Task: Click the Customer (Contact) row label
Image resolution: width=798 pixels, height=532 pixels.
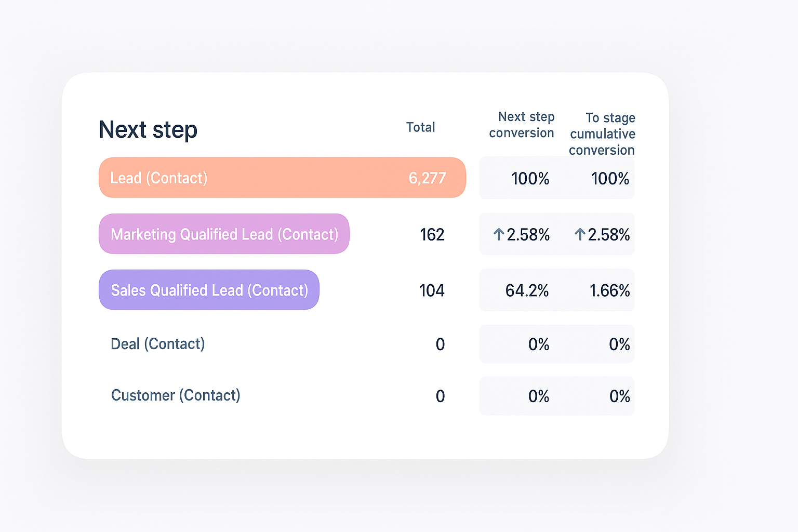Action: (x=176, y=395)
